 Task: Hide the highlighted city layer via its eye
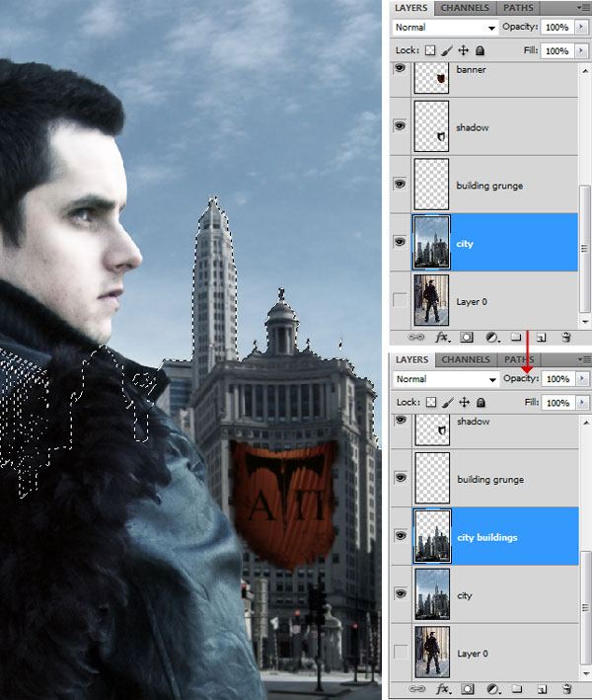tap(400, 242)
